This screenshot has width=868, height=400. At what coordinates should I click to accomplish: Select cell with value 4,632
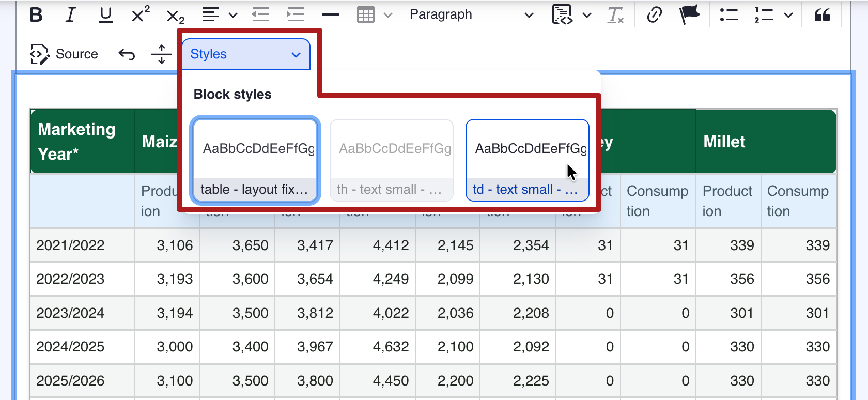pos(378,347)
